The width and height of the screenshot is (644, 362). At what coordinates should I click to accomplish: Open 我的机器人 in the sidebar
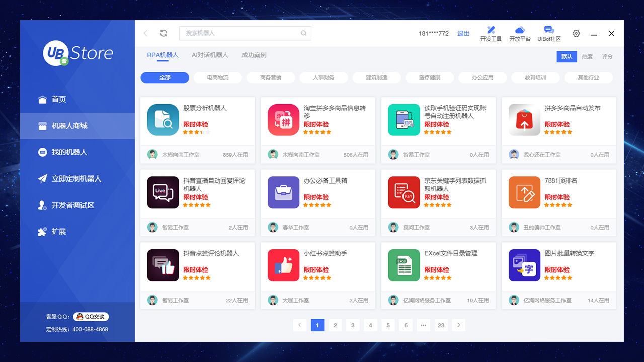(x=69, y=152)
